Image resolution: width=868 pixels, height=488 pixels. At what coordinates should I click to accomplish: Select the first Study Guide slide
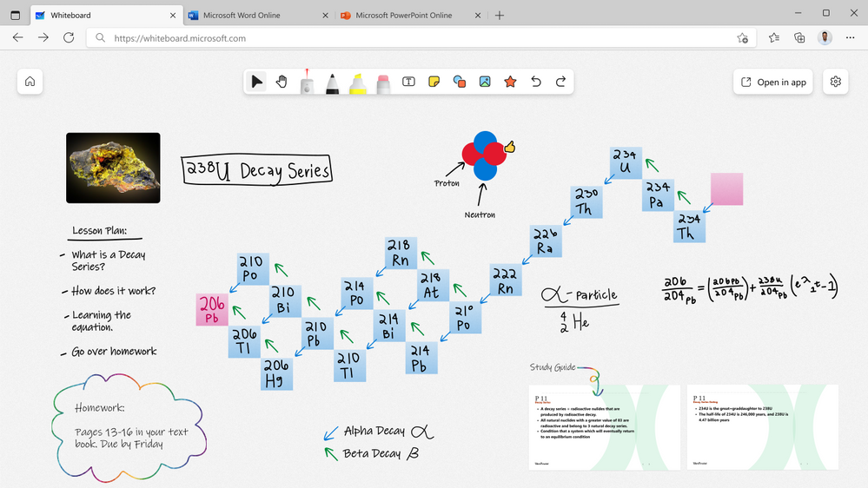(605, 427)
